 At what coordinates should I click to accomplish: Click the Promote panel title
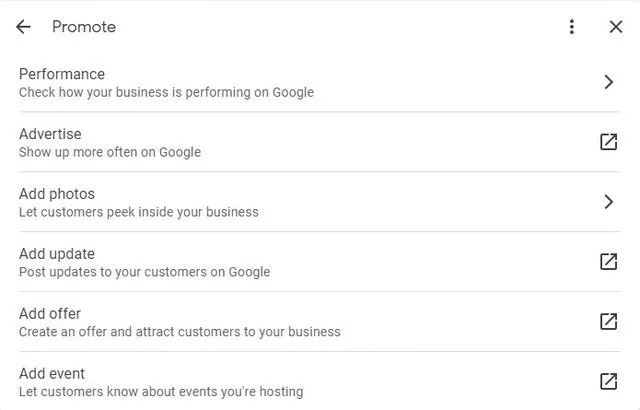[84, 27]
